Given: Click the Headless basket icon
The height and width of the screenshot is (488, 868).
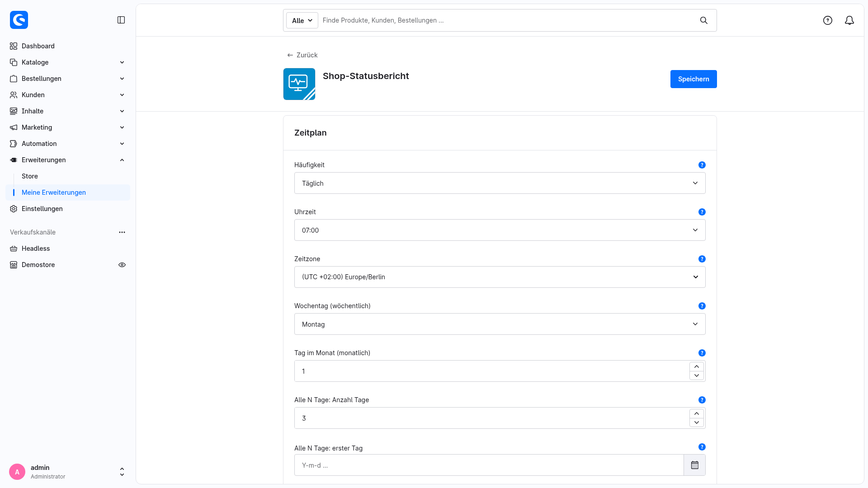Looking at the screenshot, I should tap(14, 249).
